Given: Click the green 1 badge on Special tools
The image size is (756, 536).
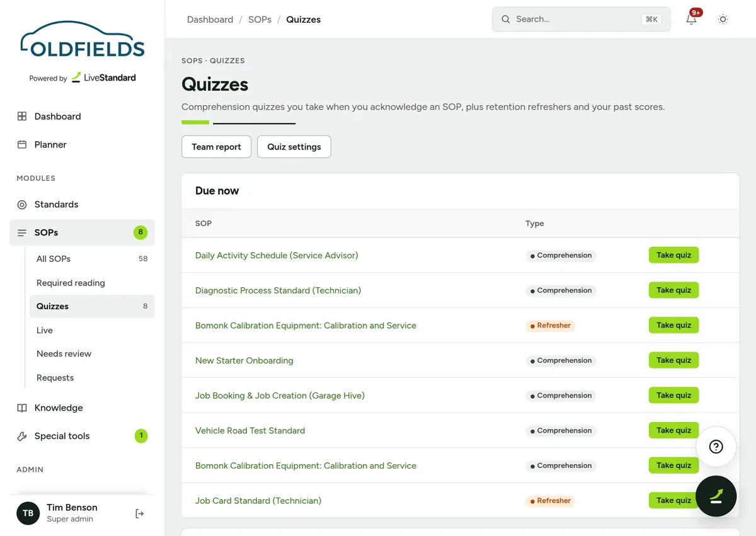Looking at the screenshot, I should click(x=141, y=436).
